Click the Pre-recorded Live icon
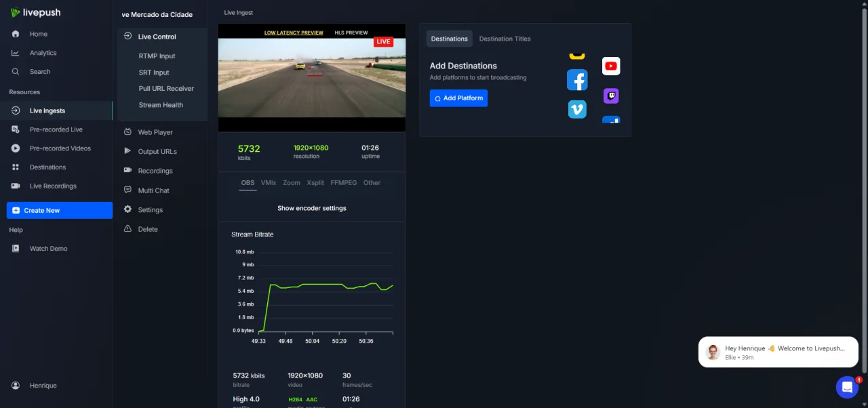This screenshot has height=408, width=868. pos(16,129)
